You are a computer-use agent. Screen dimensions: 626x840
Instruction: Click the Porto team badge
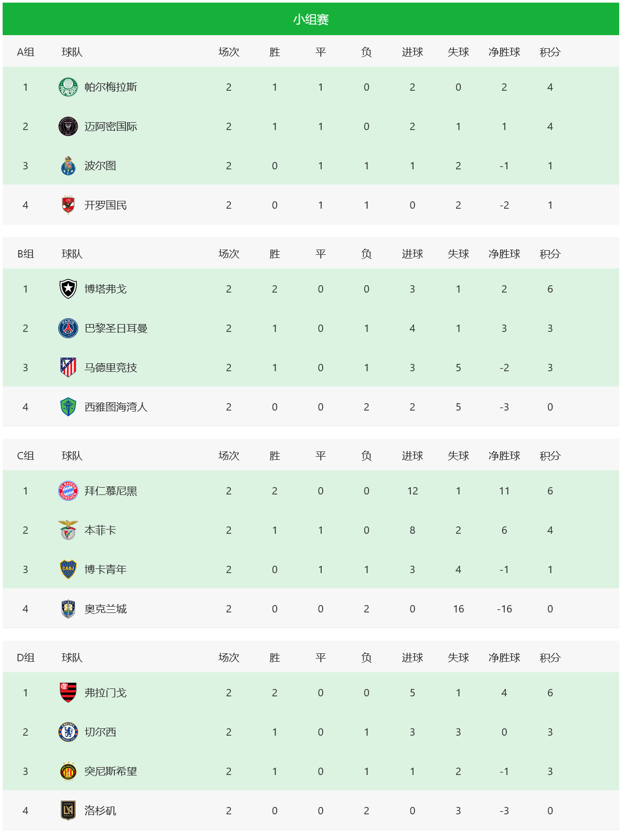tap(68, 166)
